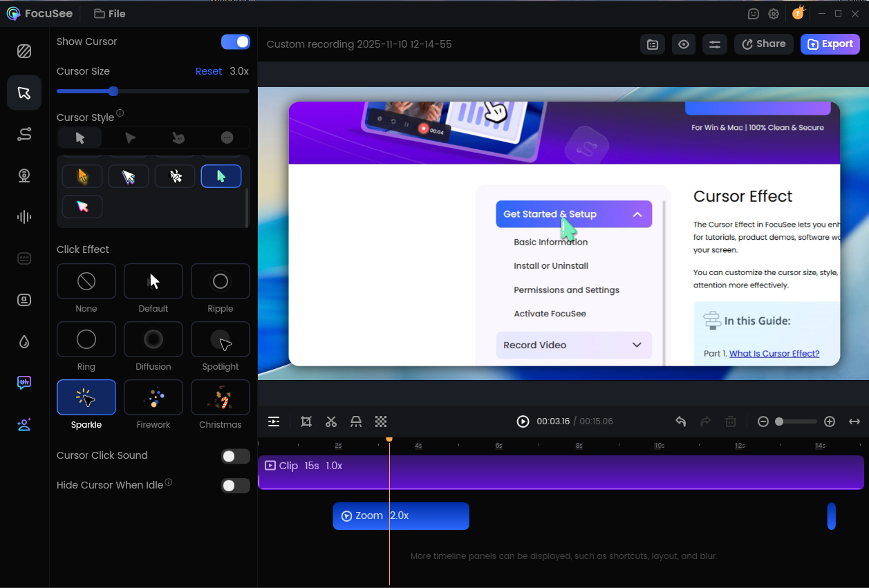
Task: Open the File menu
Action: [x=109, y=14]
